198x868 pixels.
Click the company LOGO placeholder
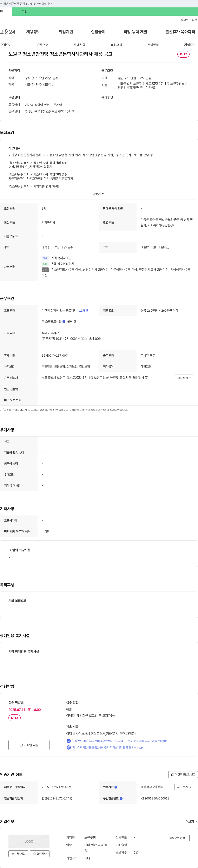pos(29,841)
